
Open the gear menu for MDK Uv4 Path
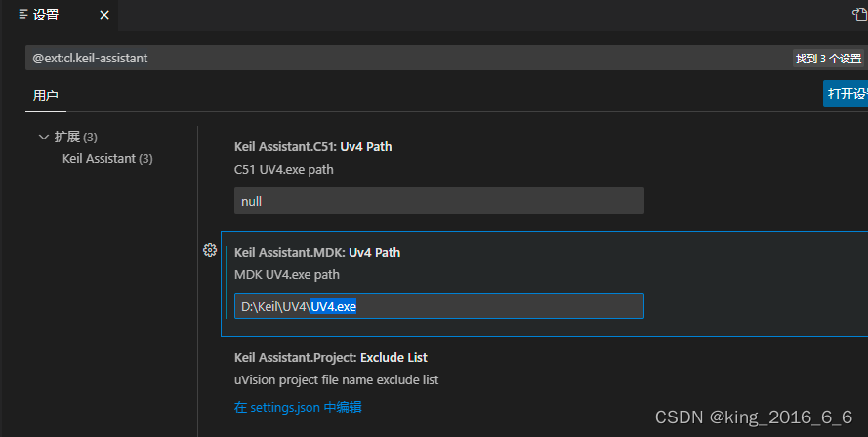pyautogui.click(x=209, y=250)
